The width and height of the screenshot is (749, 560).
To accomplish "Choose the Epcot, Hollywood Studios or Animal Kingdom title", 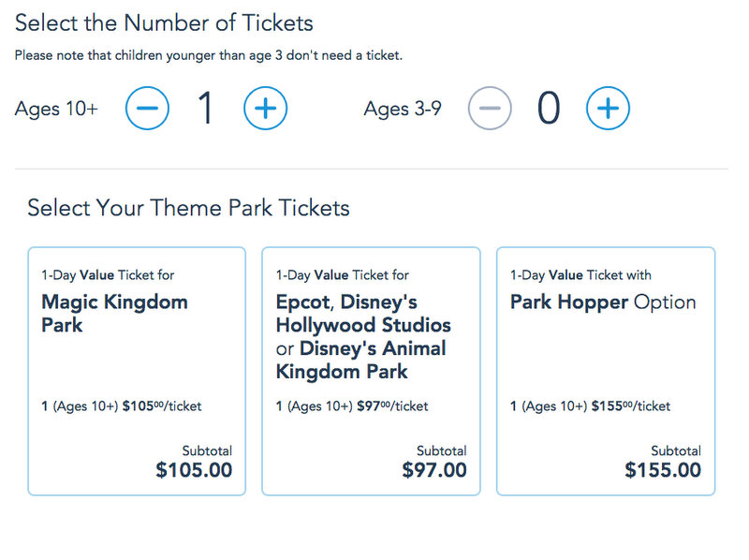I will 363,336.
